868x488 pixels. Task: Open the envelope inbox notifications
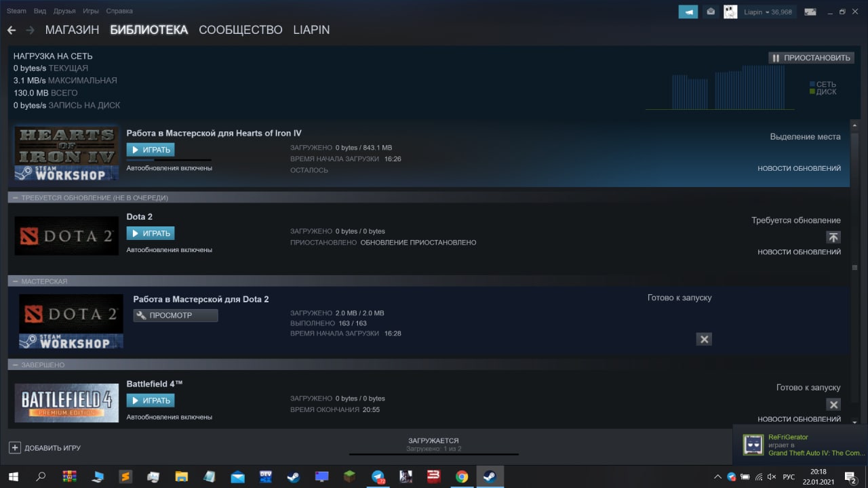pos(710,12)
